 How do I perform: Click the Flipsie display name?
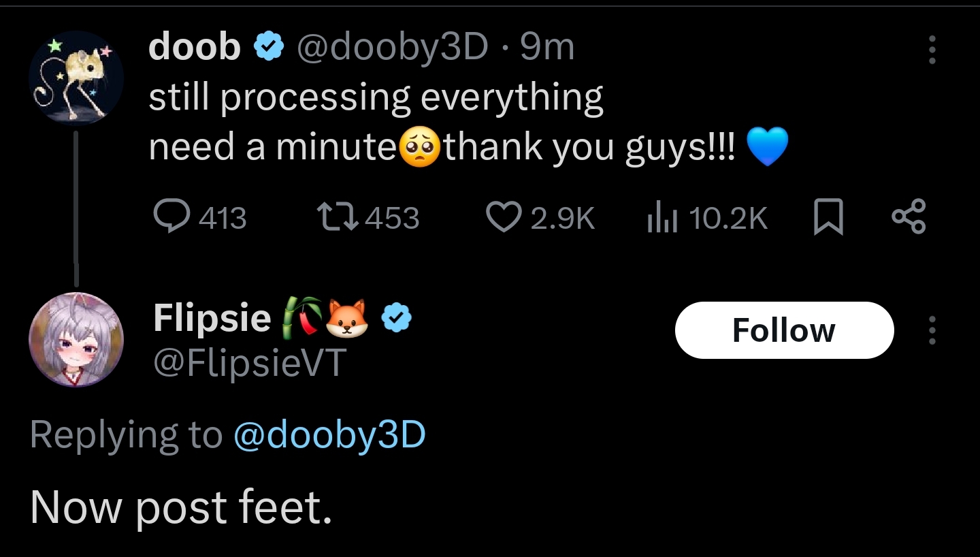212,317
